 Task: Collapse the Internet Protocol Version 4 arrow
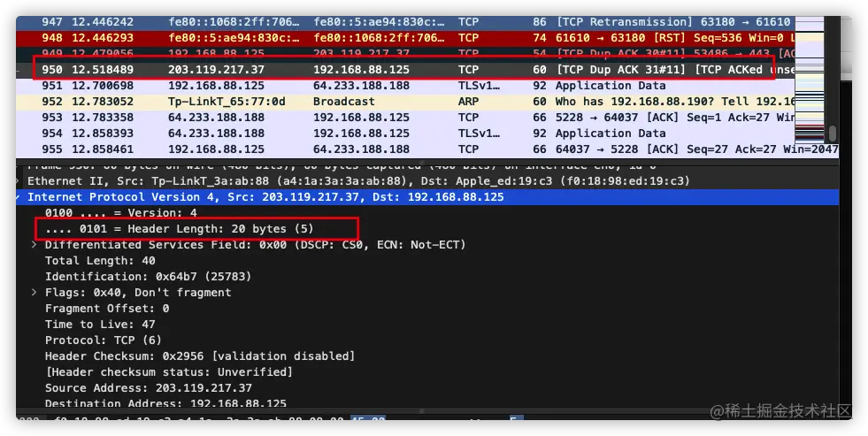coord(19,197)
